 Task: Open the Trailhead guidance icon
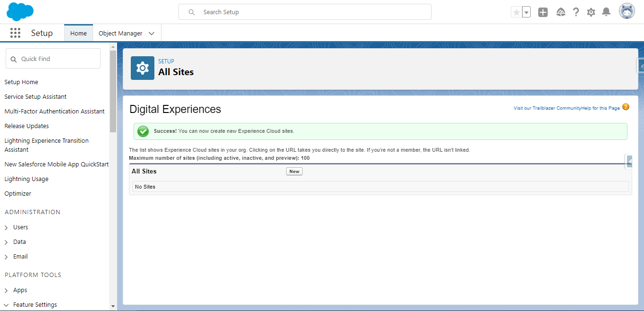click(561, 12)
